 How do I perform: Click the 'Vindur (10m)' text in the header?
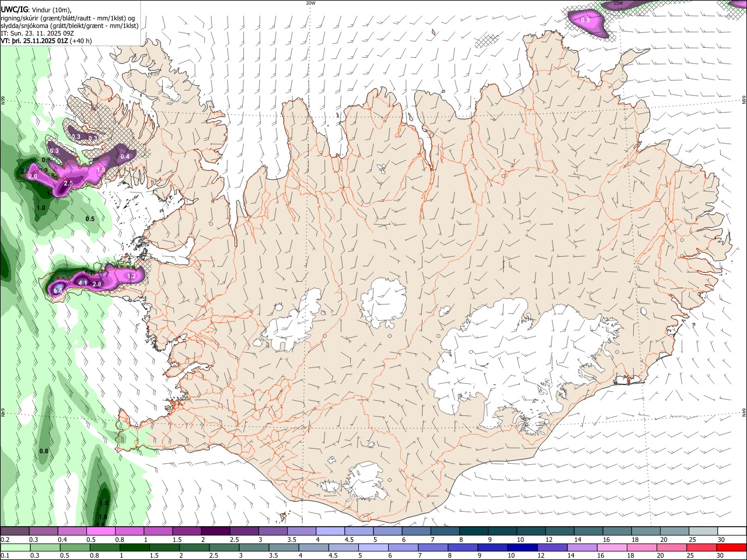click(51, 10)
